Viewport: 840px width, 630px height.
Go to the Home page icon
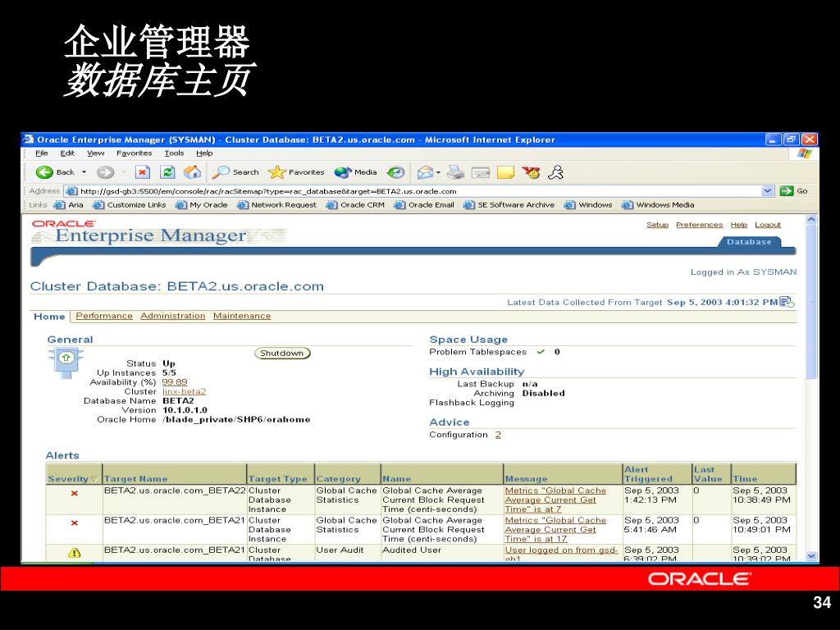coord(192,172)
